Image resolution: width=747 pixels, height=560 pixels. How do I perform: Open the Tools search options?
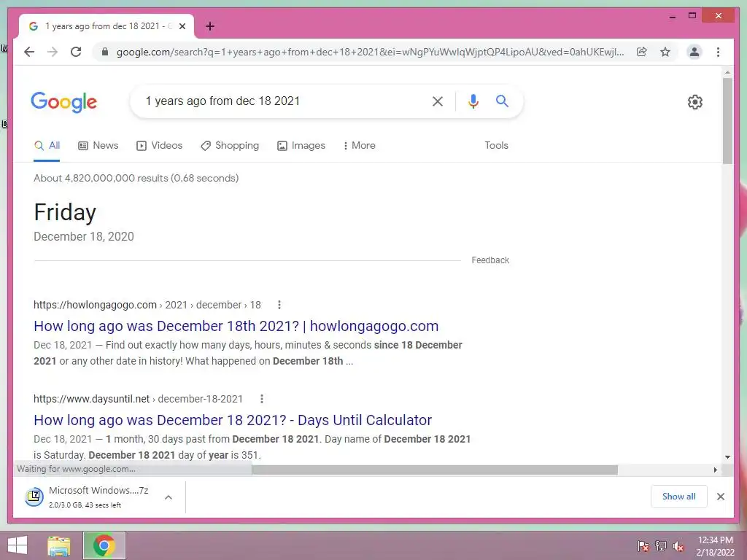pos(496,146)
